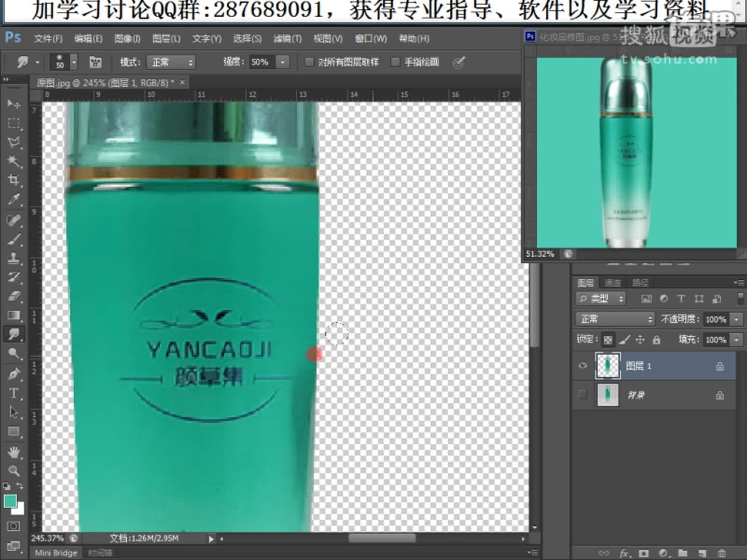This screenshot has height=560, width=747.
Task: Click the background color swatch
Action: 19,509
